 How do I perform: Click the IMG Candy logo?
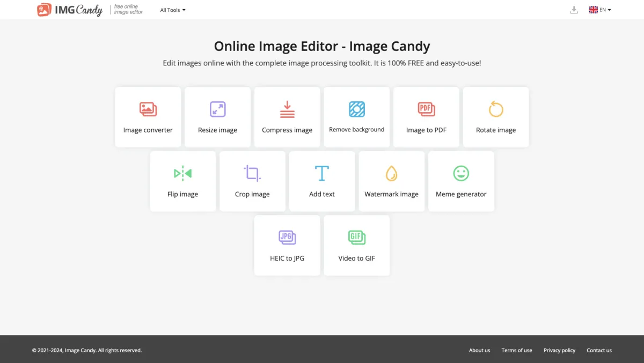tap(70, 10)
